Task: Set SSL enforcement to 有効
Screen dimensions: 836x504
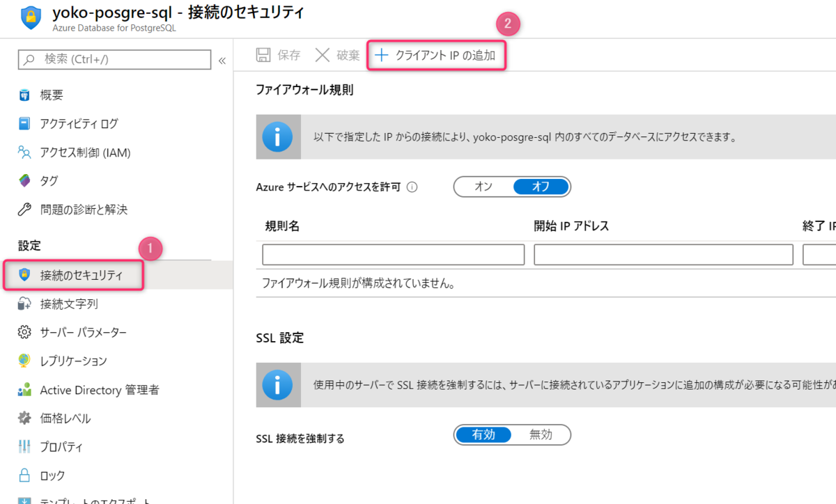Action: click(x=483, y=435)
